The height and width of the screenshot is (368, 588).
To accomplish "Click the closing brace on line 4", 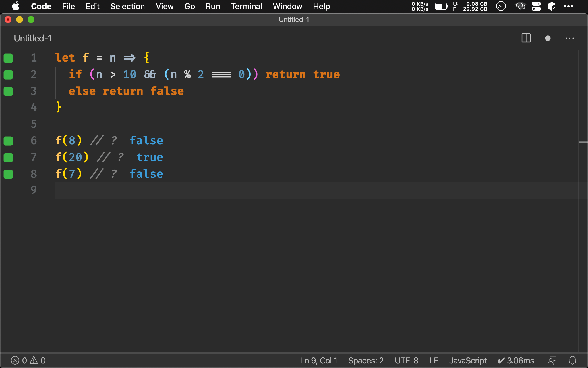I will (59, 108).
